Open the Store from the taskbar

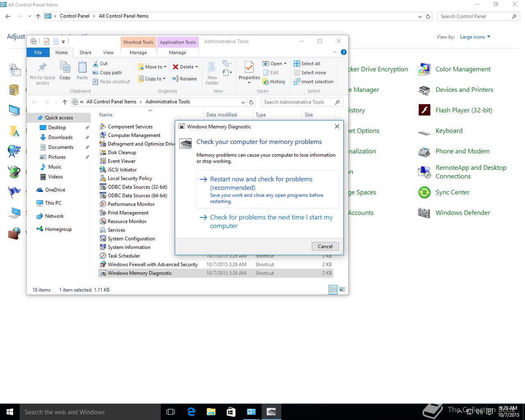click(x=231, y=412)
